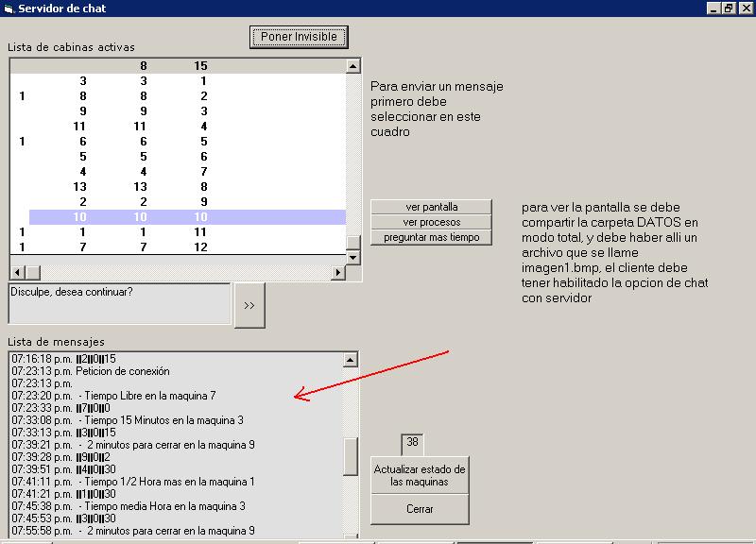756x544 pixels.
Task: Click message at 07:39:21 p.m.
Action: pyautogui.click(x=133, y=445)
